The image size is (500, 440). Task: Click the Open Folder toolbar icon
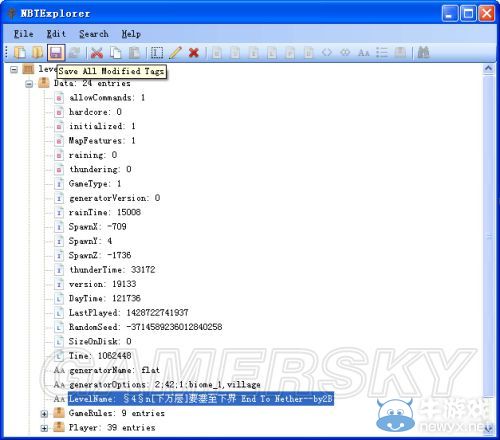click(x=37, y=53)
